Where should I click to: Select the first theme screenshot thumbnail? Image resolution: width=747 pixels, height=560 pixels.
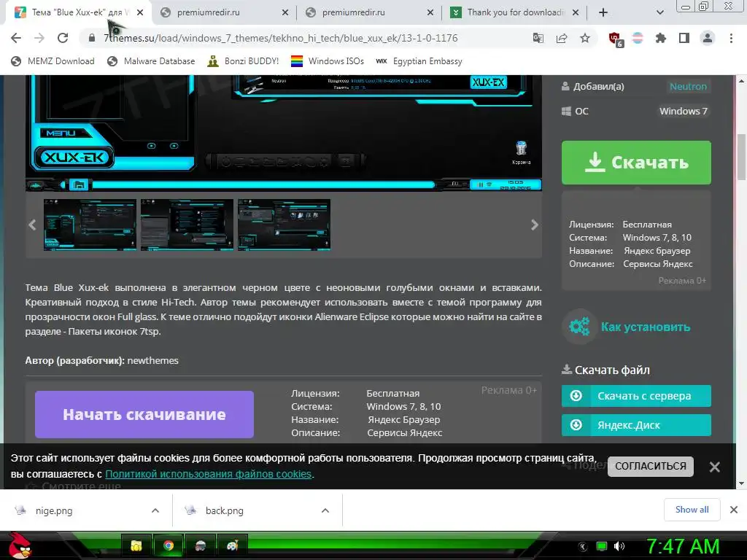90,225
